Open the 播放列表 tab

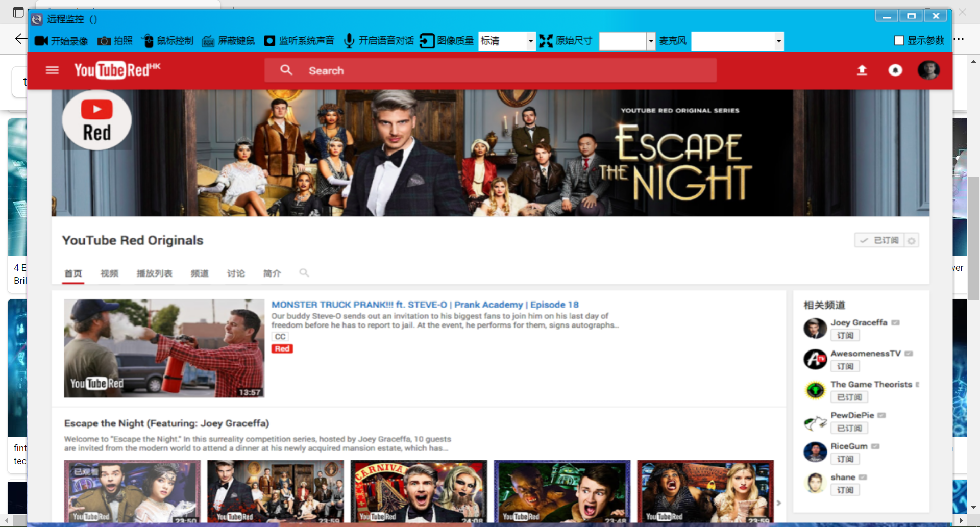click(x=154, y=273)
